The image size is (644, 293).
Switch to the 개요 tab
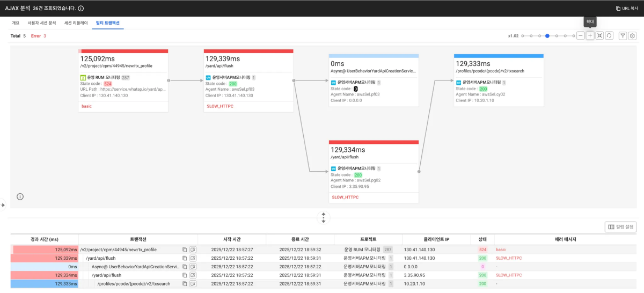[16, 23]
